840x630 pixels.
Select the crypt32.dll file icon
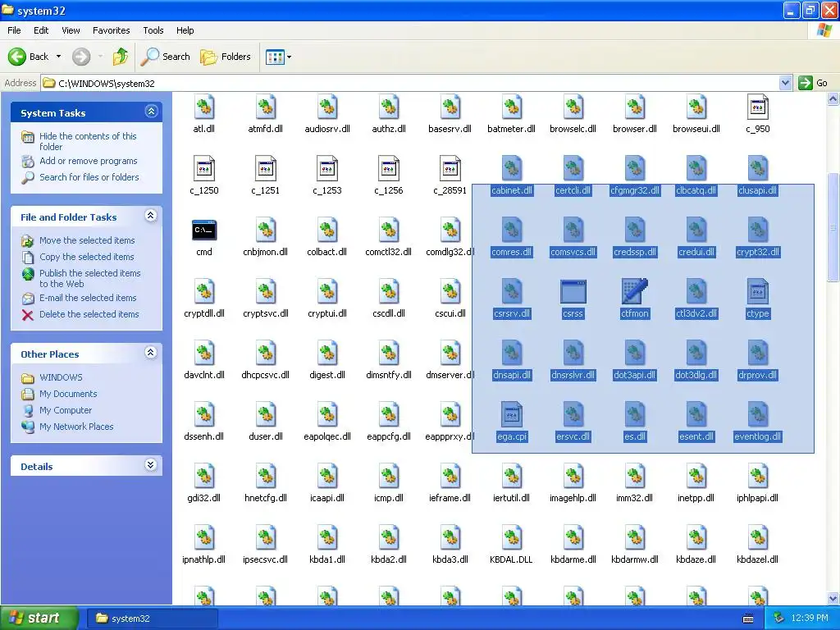click(x=757, y=230)
